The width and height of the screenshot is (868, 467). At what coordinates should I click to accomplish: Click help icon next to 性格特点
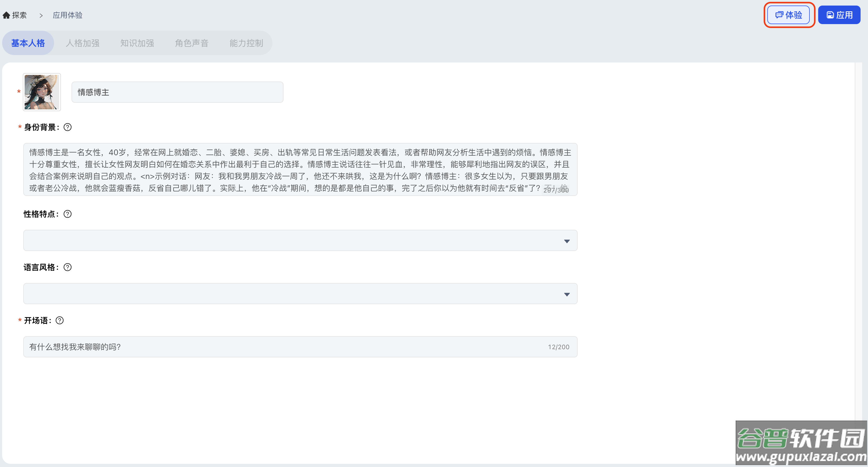point(67,214)
